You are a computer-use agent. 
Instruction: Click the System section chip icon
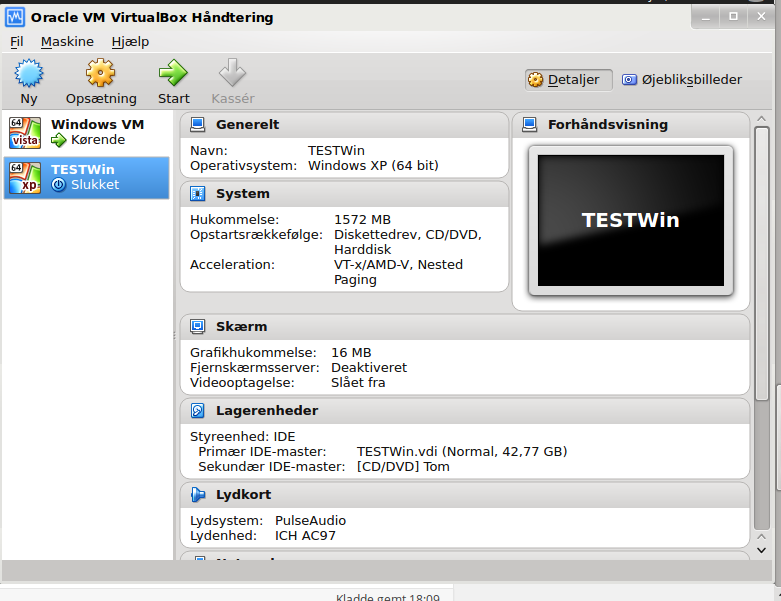198,194
